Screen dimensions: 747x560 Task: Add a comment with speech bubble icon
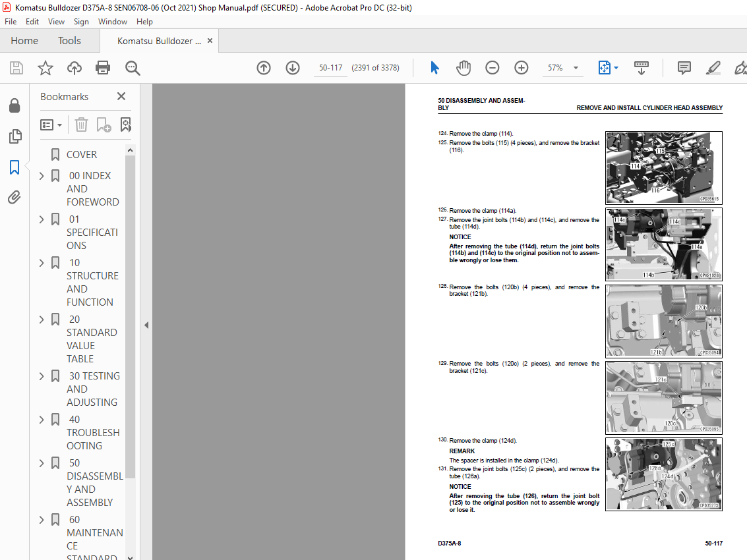coord(684,68)
